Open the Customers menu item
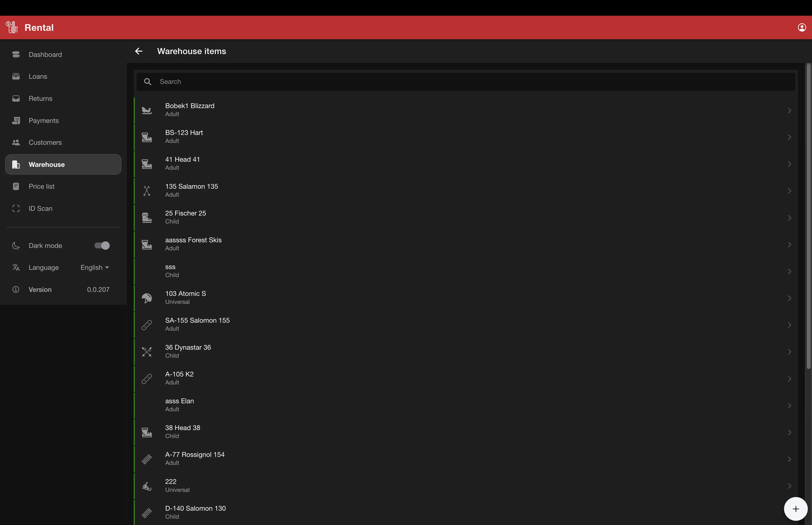The image size is (812, 525). 63,142
